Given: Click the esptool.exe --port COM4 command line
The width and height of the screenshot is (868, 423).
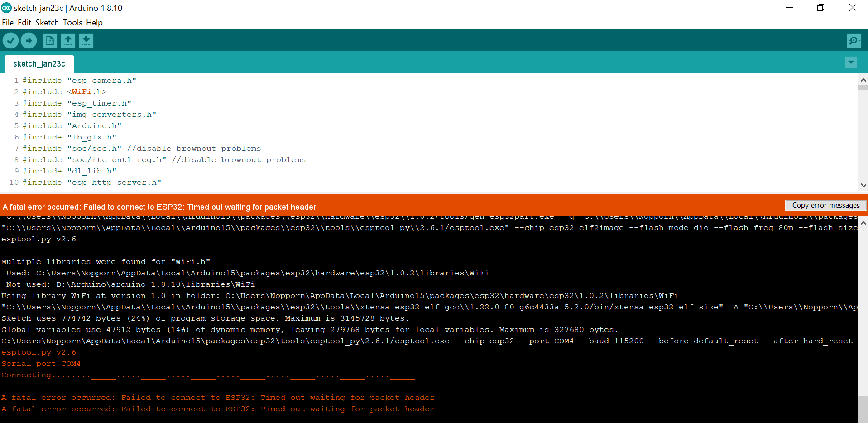Looking at the screenshot, I should pyautogui.click(x=427, y=341).
